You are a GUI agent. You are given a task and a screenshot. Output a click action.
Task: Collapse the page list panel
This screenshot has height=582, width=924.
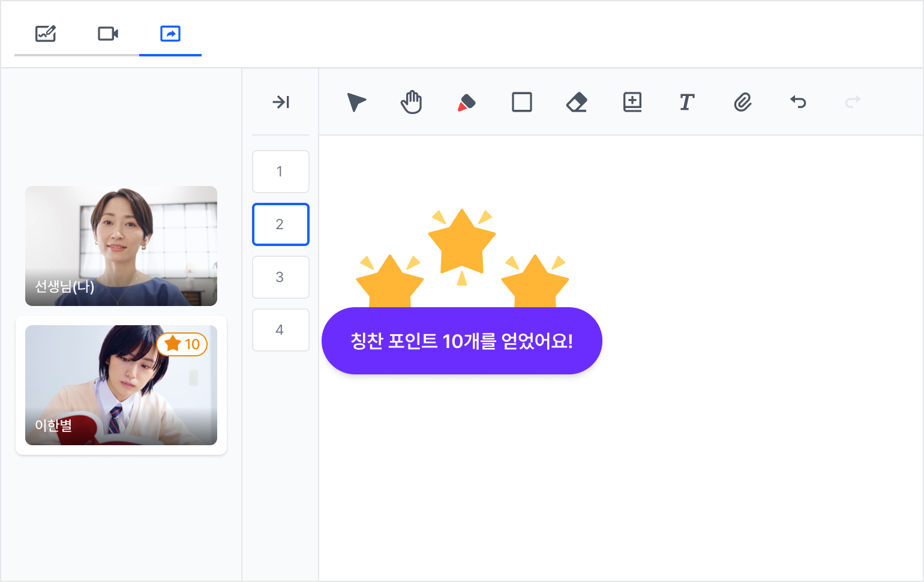click(x=281, y=102)
